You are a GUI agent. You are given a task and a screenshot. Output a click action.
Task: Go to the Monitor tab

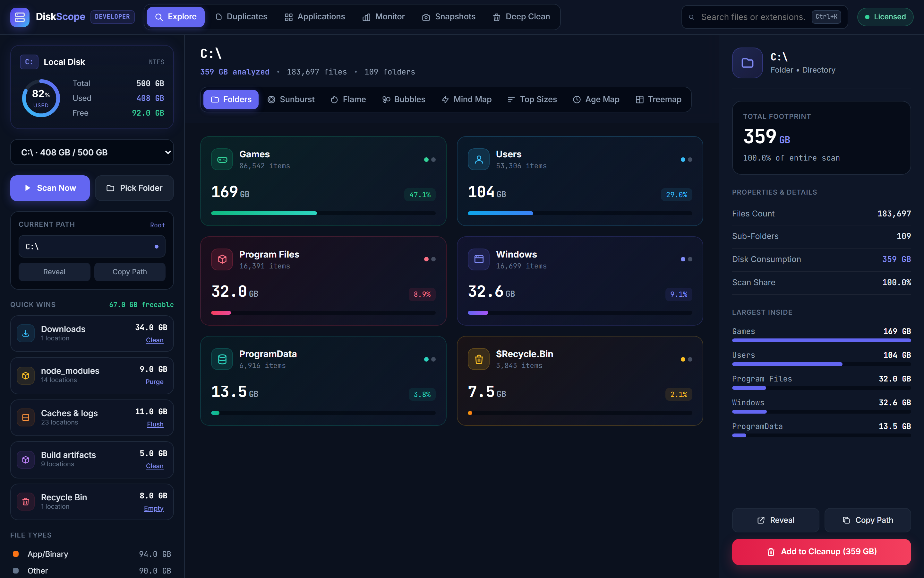(x=383, y=17)
